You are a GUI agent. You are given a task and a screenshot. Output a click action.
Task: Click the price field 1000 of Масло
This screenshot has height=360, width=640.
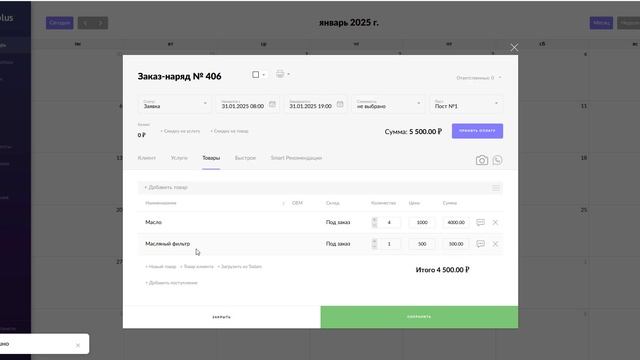[422, 222]
